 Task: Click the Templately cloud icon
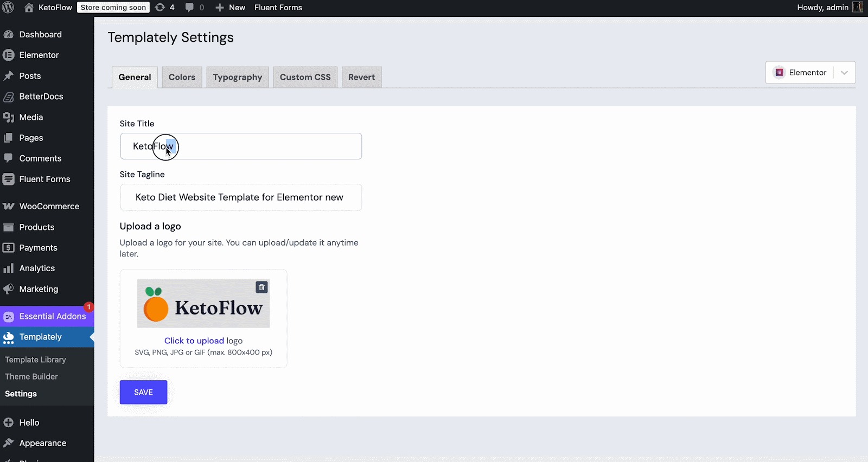click(x=8, y=337)
